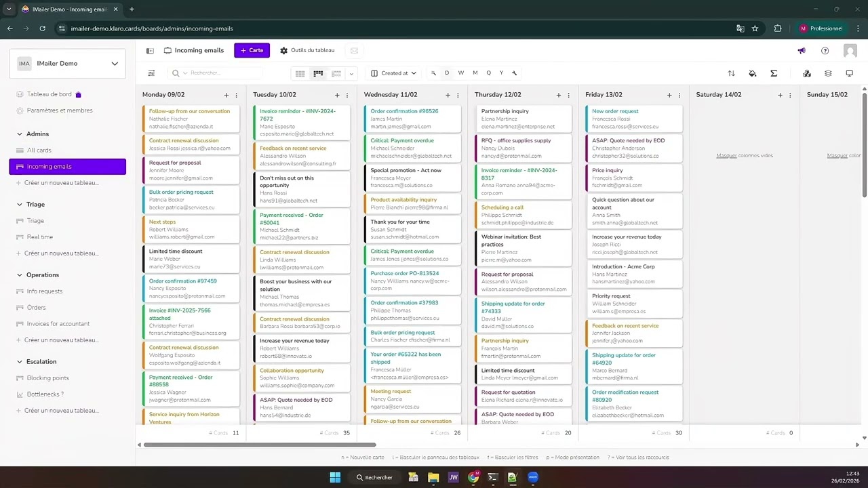
Task: Open the sigma sum tool
Action: click(x=774, y=73)
